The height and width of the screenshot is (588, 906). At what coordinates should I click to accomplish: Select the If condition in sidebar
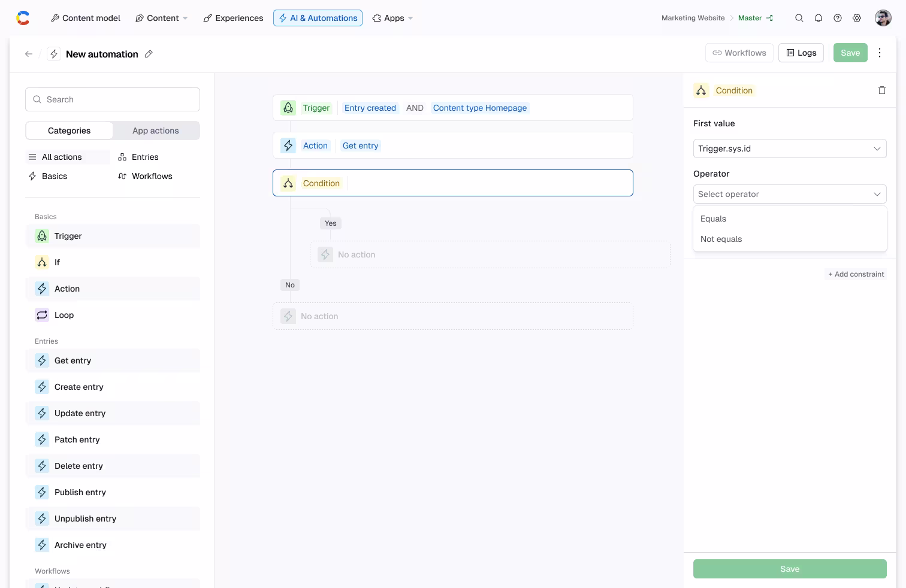[113, 262]
